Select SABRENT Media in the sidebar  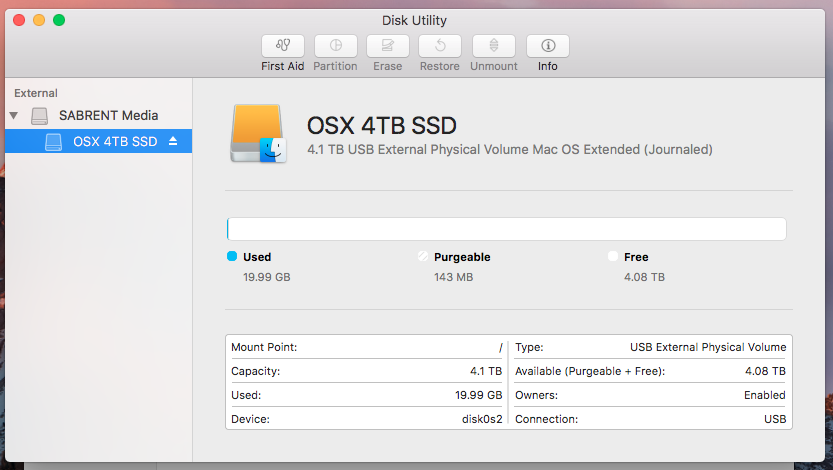108,115
